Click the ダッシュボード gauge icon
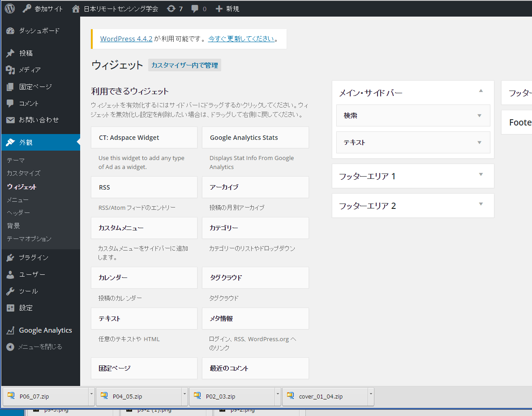 (10, 30)
